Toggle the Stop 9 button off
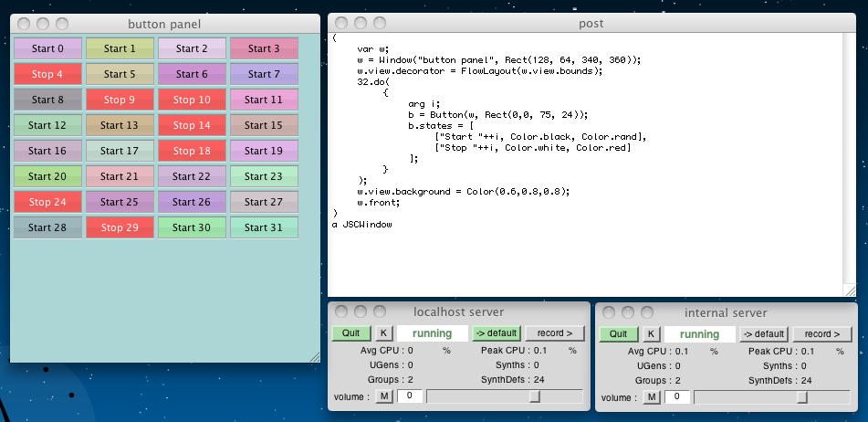Screen dimensions: 868x422 click(x=120, y=100)
